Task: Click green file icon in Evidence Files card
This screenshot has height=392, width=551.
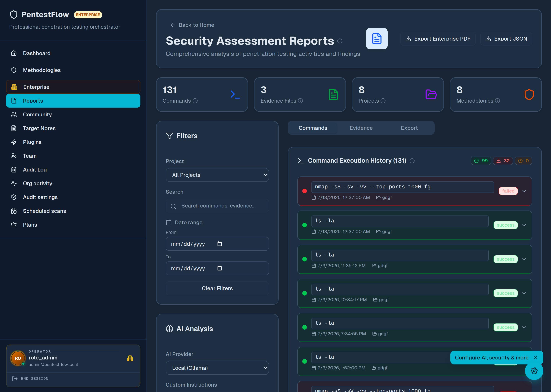Action: pos(333,94)
